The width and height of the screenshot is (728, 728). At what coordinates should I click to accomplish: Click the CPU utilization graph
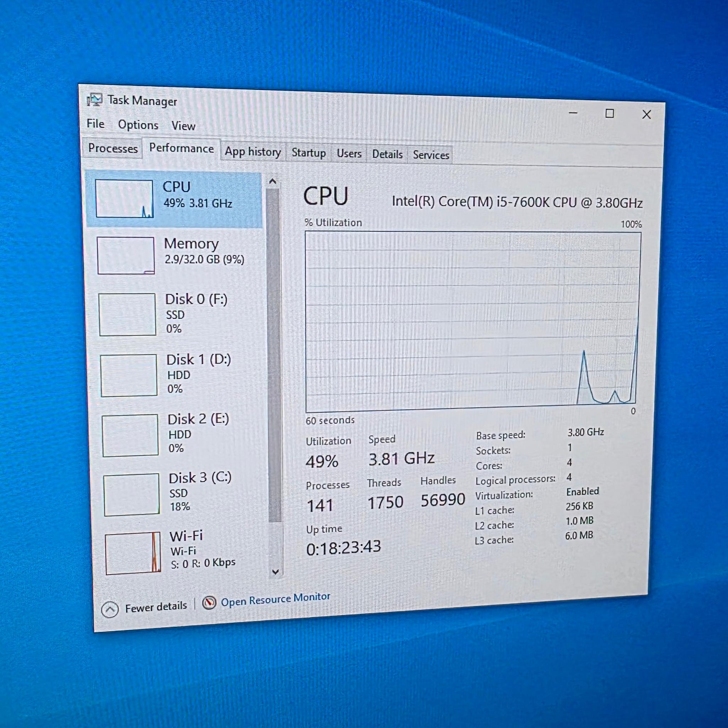472,322
